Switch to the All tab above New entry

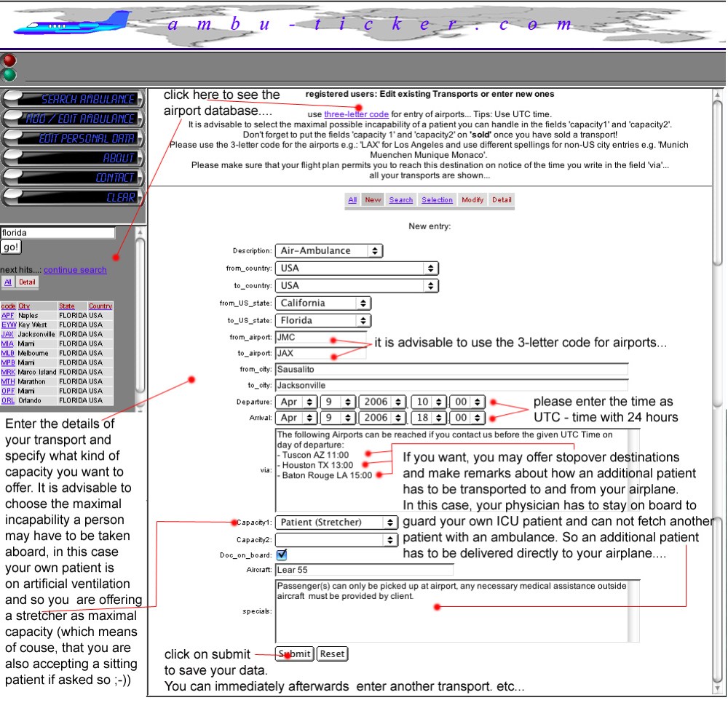[x=352, y=199]
